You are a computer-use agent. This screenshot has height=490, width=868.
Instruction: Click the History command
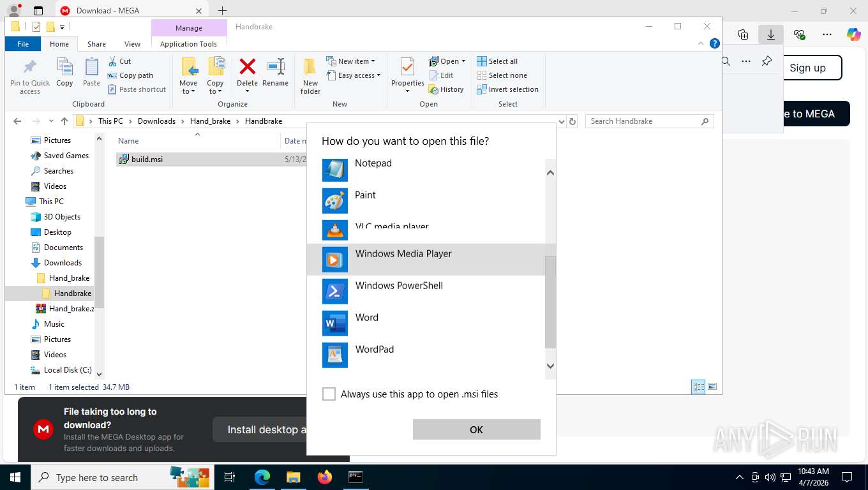pos(446,89)
